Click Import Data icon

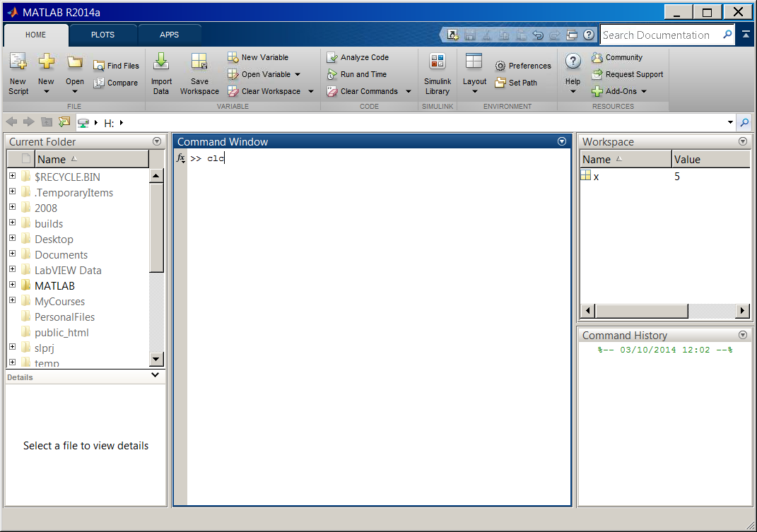(161, 61)
